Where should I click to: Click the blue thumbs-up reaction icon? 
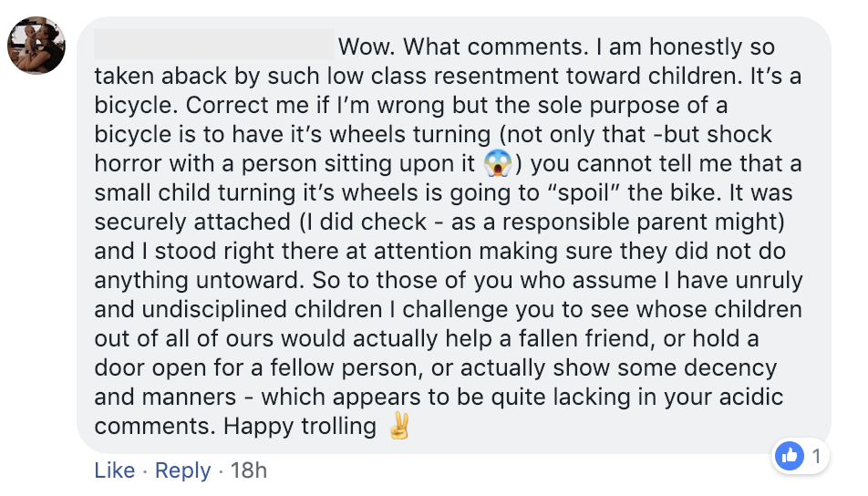tap(790, 456)
